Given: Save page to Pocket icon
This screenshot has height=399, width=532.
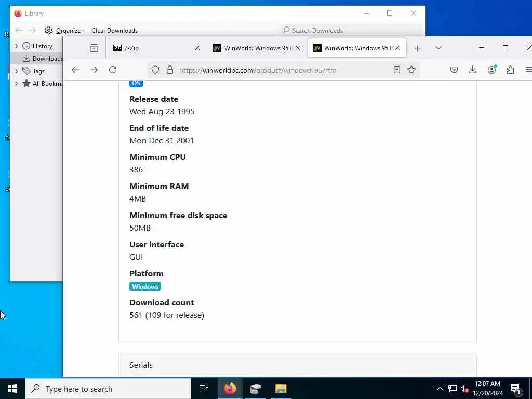Looking at the screenshot, I should [454, 70].
